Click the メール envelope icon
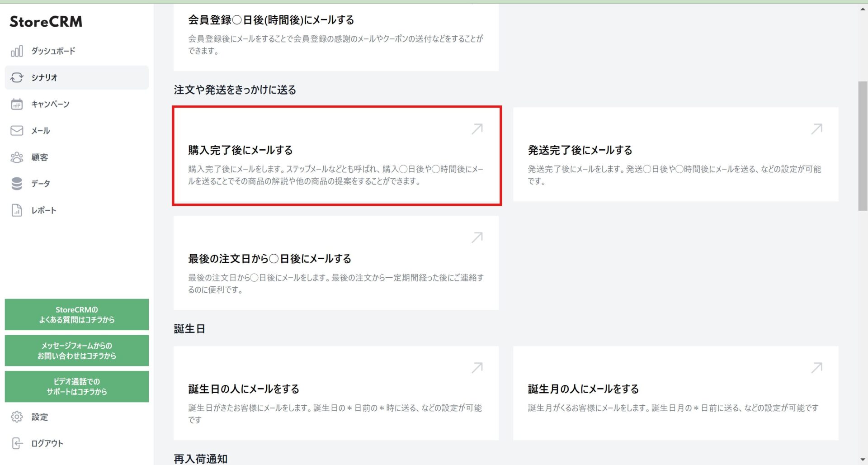The image size is (868, 465). (17, 131)
